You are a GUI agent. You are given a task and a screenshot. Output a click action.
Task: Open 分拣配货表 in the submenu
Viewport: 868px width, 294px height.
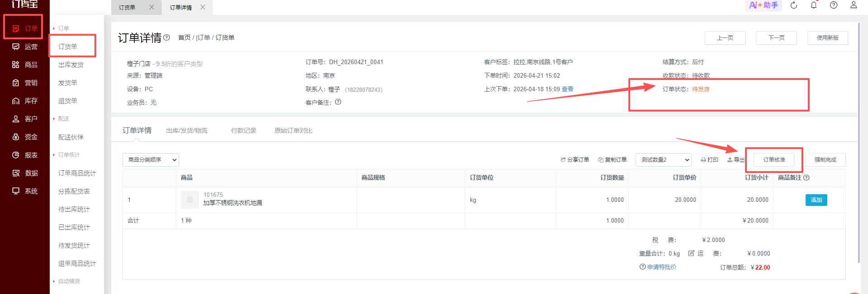tap(74, 191)
